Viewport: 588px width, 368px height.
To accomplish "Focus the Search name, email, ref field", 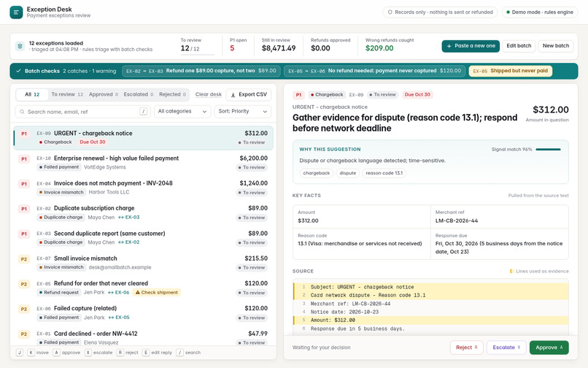I will click(82, 112).
